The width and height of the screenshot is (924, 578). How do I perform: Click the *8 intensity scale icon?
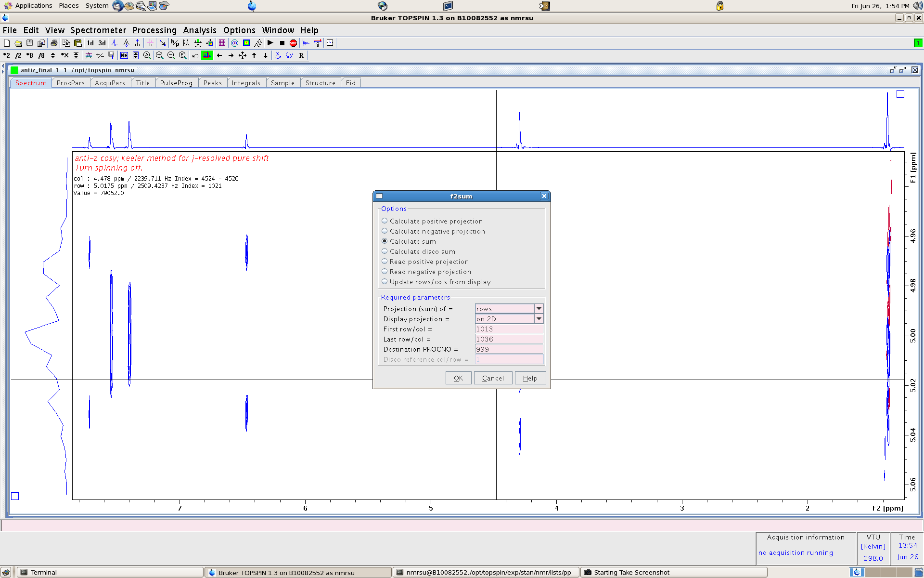pyautogui.click(x=30, y=55)
